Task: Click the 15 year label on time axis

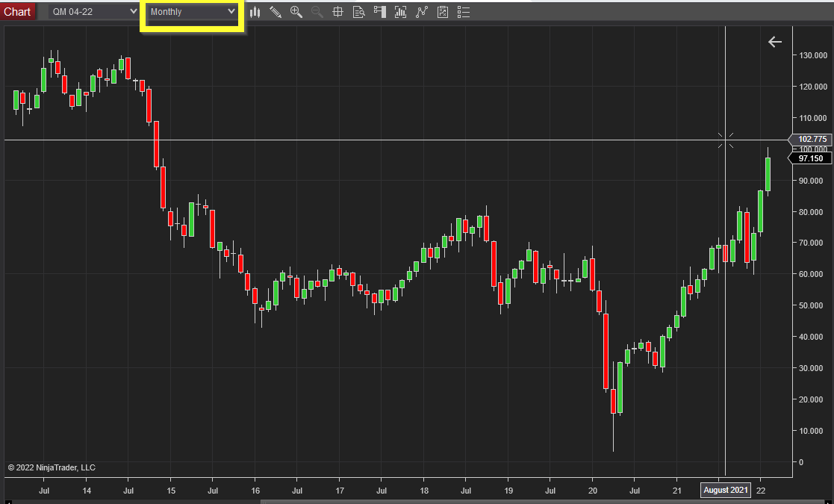Action: (x=171, y=491)
